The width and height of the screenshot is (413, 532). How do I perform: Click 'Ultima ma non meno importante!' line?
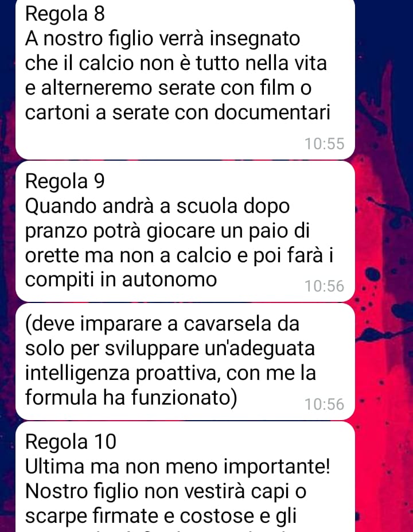coord(177,467)
